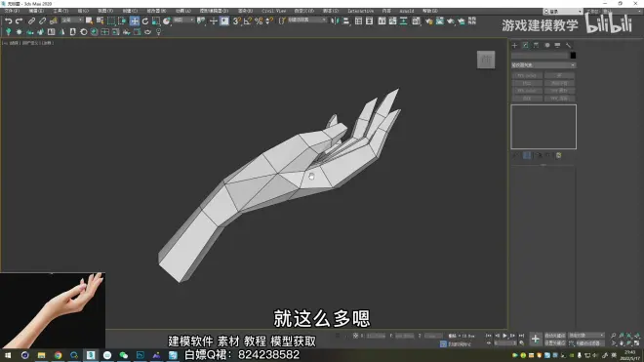The image size is (644, 362).
Task: Toggle Percent Snap in the toolbar
Action: pos(259,20)
